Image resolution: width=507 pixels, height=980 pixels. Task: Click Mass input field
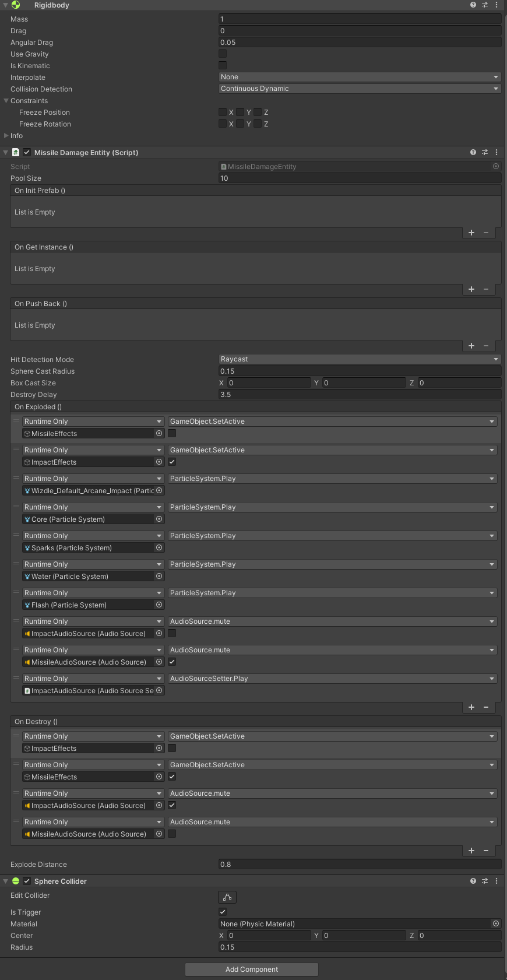(x=360, y=19)
